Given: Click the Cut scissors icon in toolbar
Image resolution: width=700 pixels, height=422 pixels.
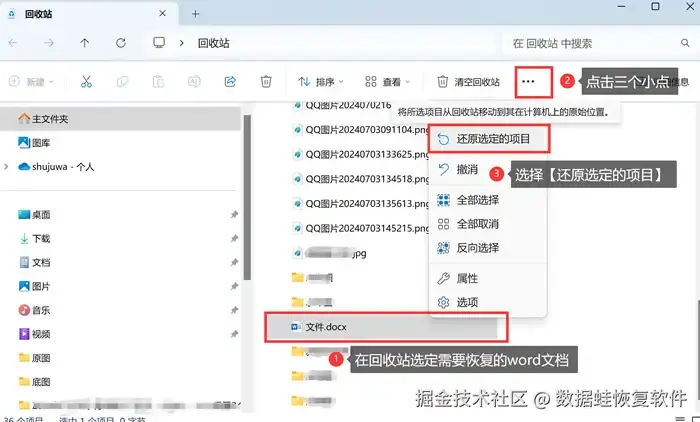Looking at the screenshot, I should pyautogui.click(x=86, y=82).
